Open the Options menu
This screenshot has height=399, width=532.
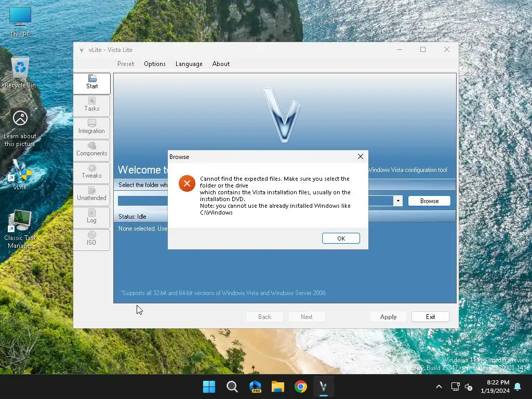click(155, 64)
